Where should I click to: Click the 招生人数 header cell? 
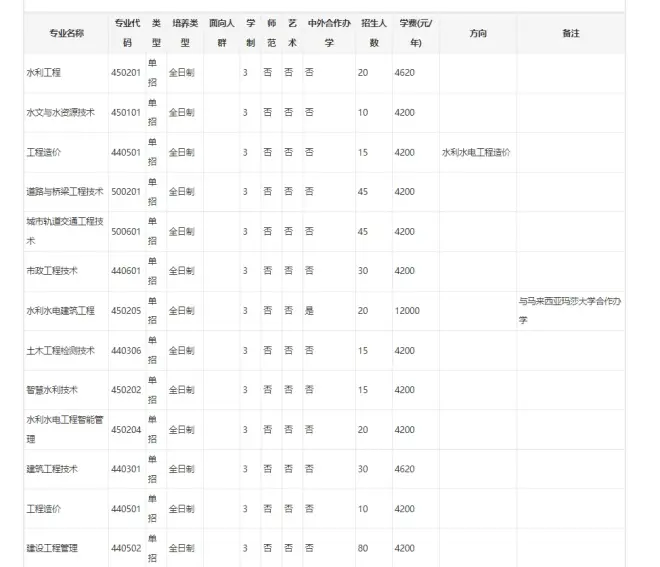click(374, 33)
